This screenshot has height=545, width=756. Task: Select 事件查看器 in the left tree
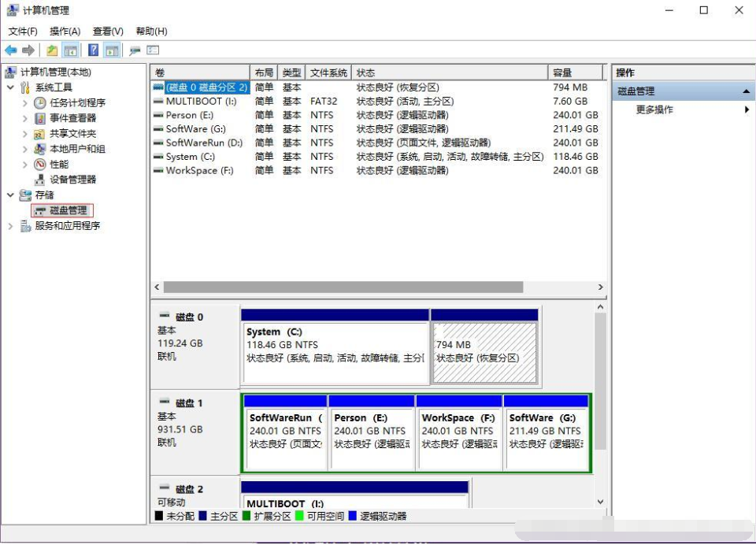(x=72, y=118)
